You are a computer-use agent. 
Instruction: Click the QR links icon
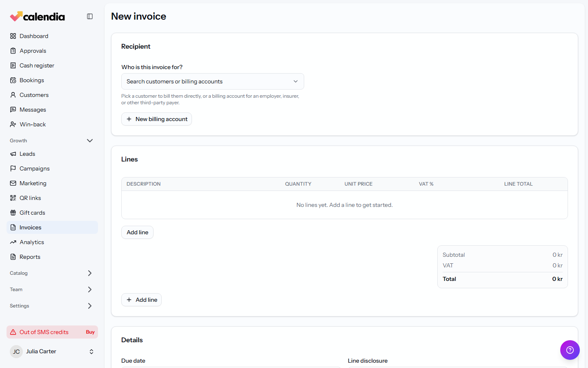[13, 198]
